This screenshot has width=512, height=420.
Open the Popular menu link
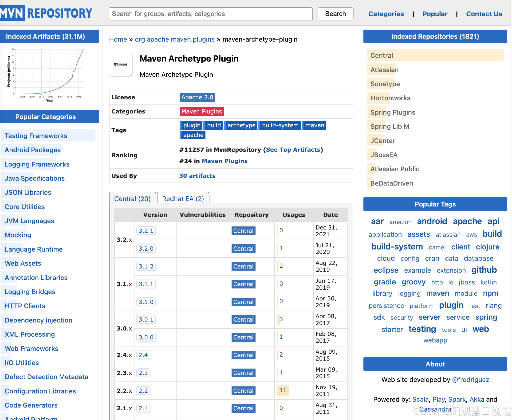[x=435, y=14]
